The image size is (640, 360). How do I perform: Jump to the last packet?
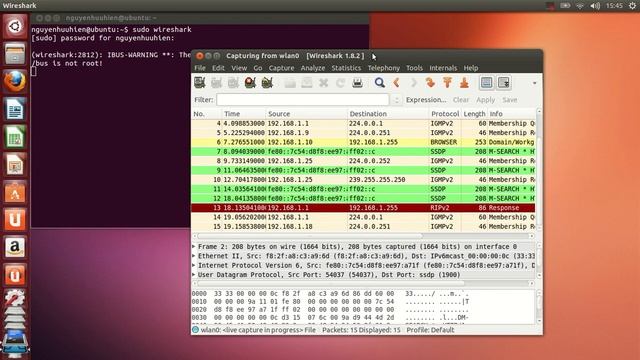click(x=464, y=83)
